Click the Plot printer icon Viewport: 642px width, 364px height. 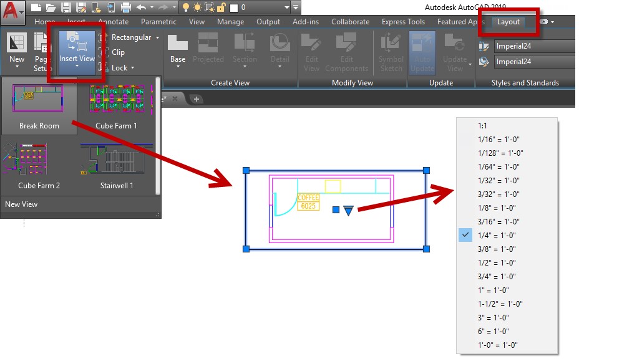125,7
